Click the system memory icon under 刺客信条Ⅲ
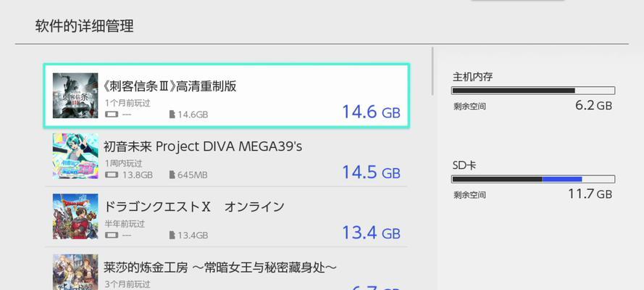Image resolution: width=644 pixels, height=290 pixels. (112, 115)
